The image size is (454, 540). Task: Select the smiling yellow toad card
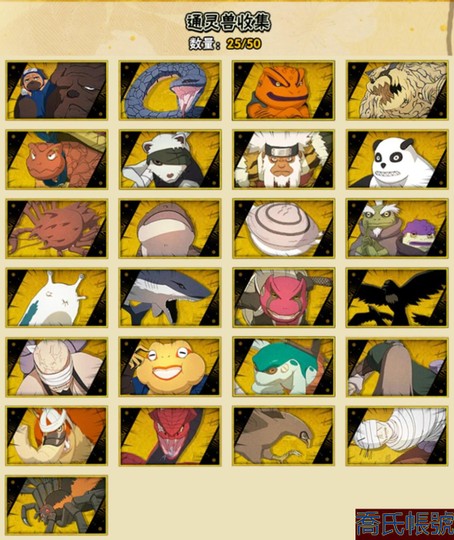coord(170,367)
